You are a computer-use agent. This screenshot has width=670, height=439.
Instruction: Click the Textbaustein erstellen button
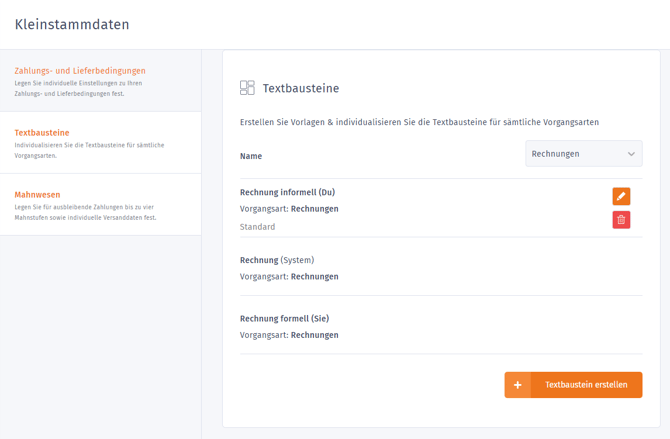click(x=573, y=385)
